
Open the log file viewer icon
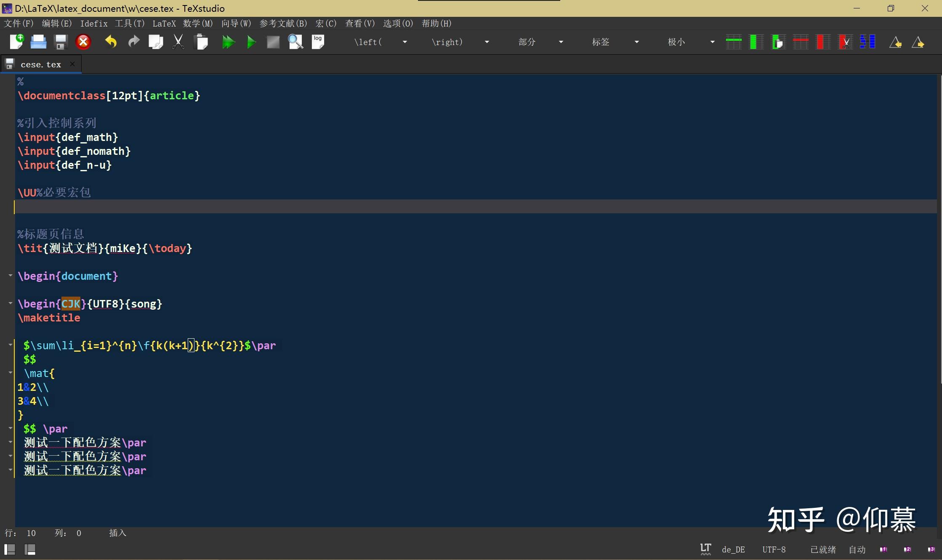(318, 42)
